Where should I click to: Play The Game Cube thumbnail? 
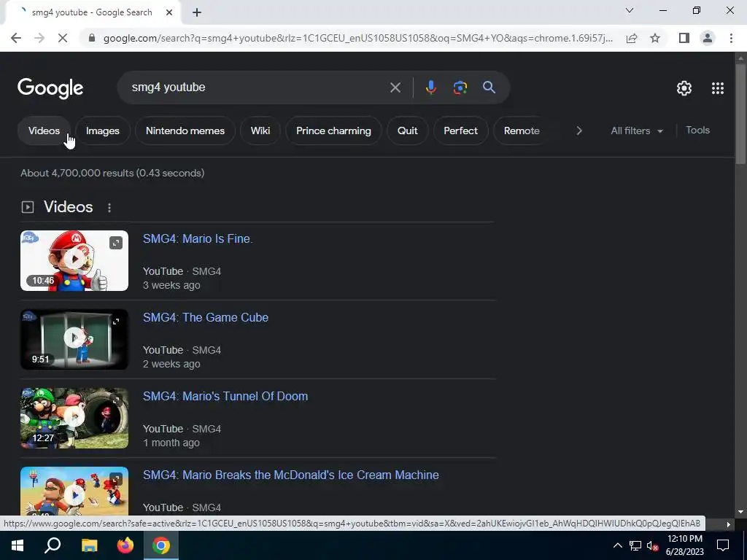(x=74, y=339)
